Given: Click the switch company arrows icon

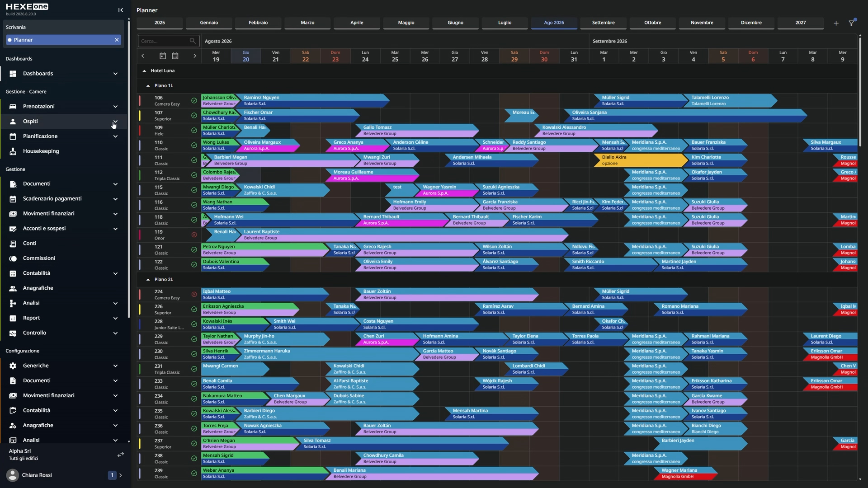Looking at the screenshot, I should coord(120,455).
